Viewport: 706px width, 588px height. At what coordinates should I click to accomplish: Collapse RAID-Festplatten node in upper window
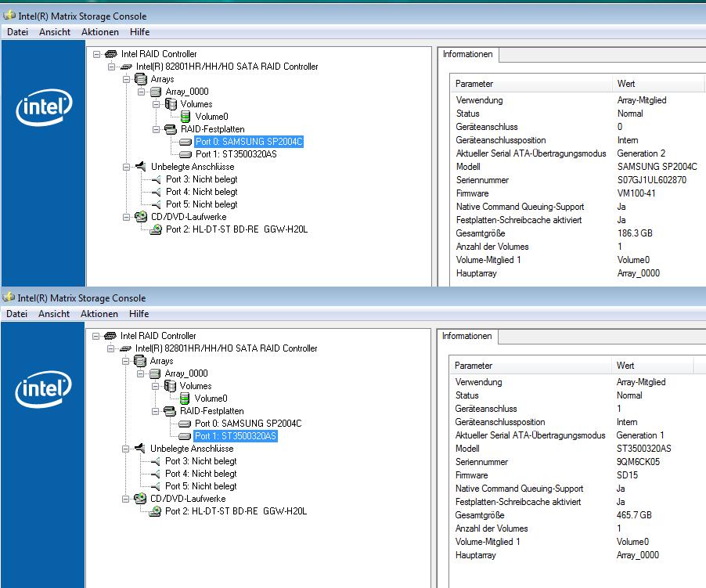point(157,130)
